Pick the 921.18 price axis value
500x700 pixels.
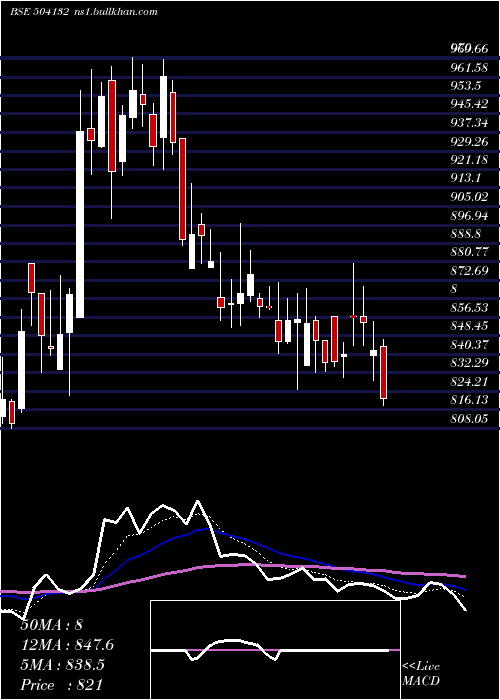[x=469, y=159]
